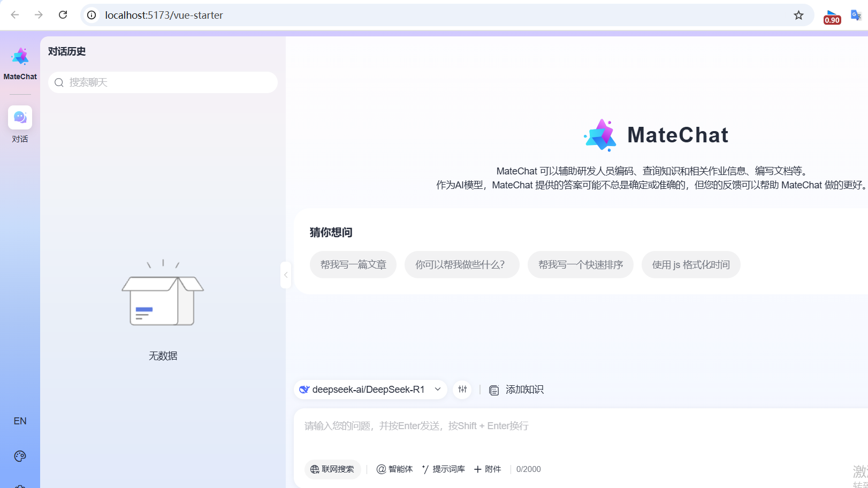Open the model parameter settings sliders icon
This screenshot has height=488, width=868.
[x=462, y=390]
